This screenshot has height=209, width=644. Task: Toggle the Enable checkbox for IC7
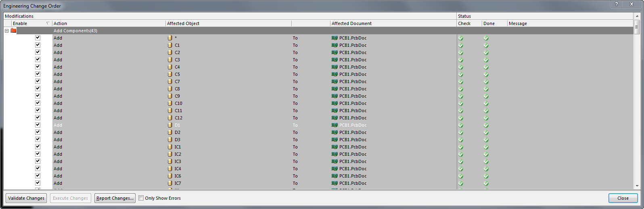(x=38, y=183)
